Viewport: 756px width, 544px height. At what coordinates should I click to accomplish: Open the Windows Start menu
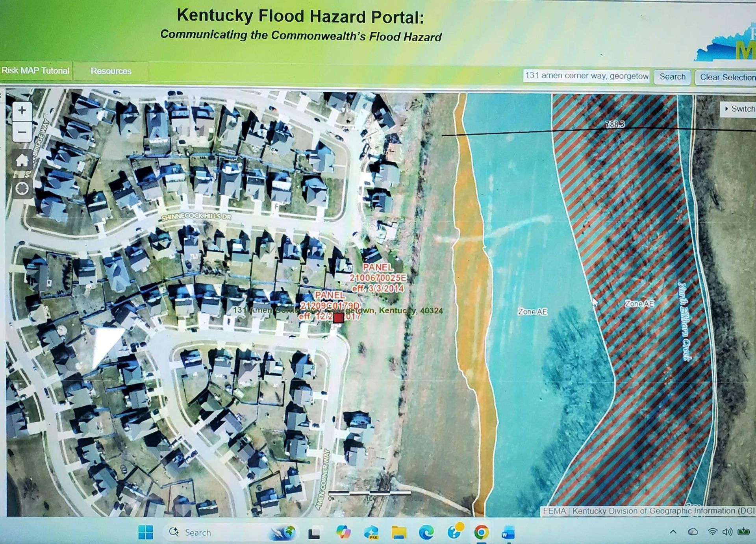point(146,532)
